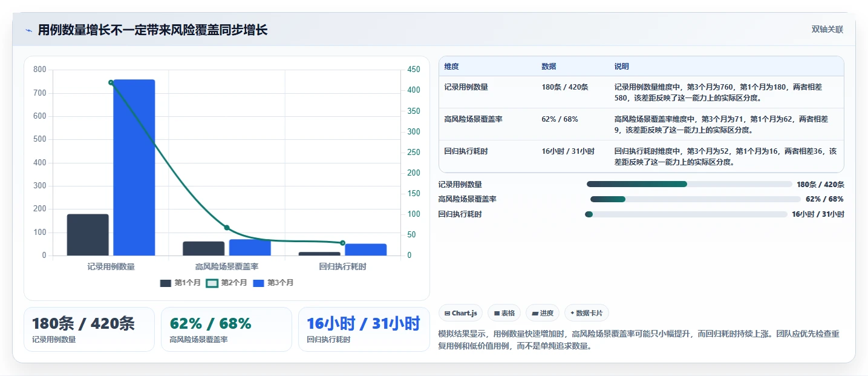Click the 450 tick on the right axis

pos(414,70)
